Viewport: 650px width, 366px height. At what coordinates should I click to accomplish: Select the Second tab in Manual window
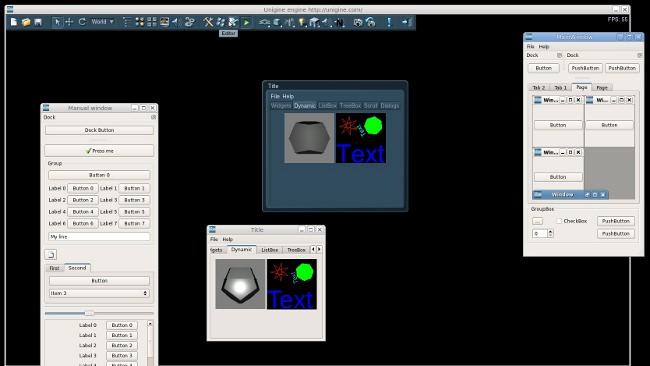coord(77,268)
